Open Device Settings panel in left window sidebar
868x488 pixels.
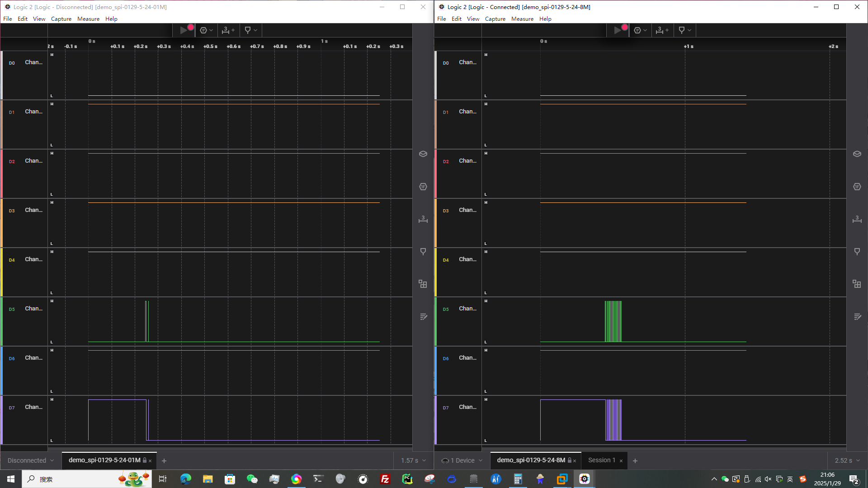pyautogui.click(x=423, y=154)
